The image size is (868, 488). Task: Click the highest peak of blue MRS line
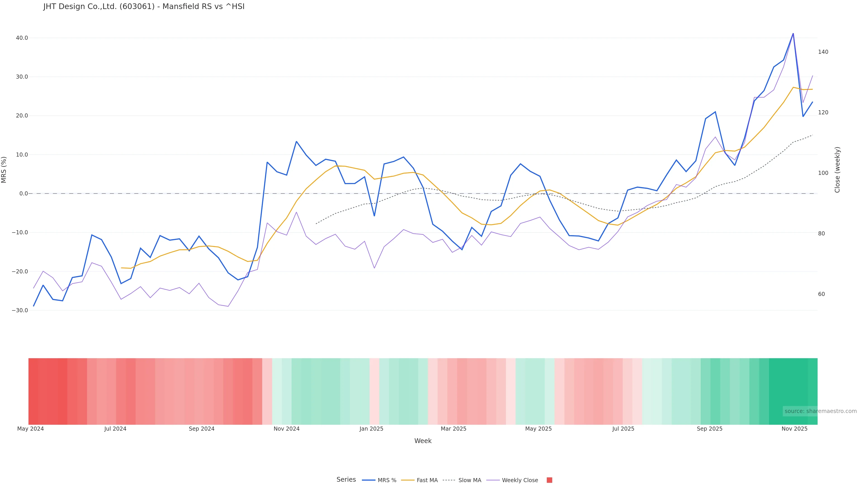click(793, 34)
